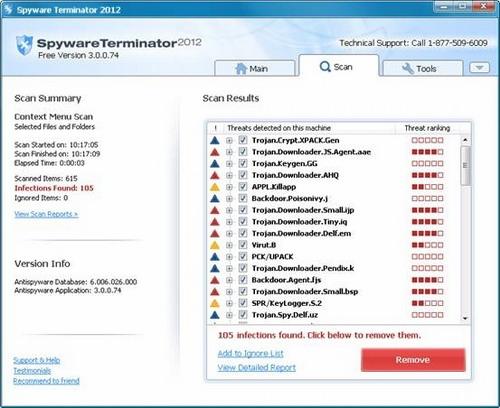Click the '!' column header

pyautogui.click(x=216, y=128)
